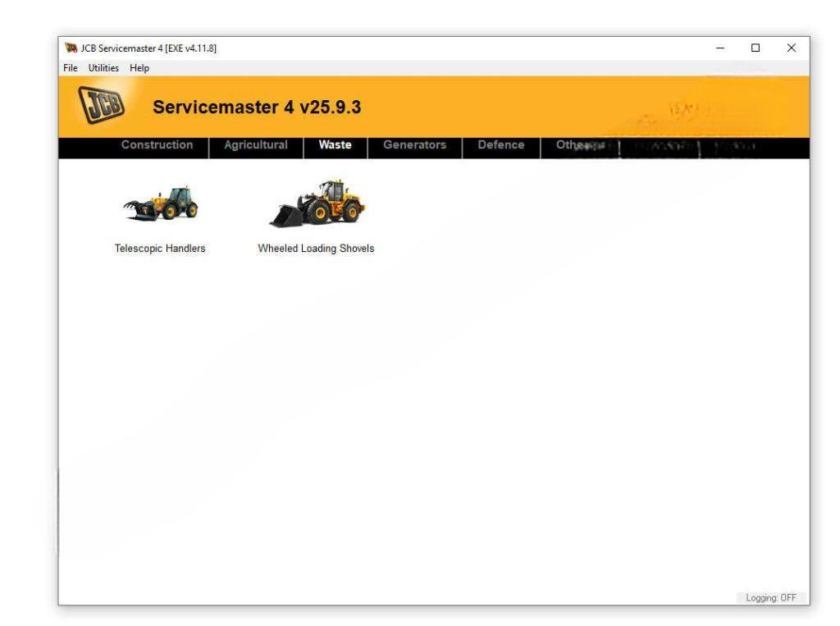Image resolution: width=840 pixels, height=626 pixels.
Task: Click the Servicemaster 4 v25.9.3 banner title
Action: click(257, 107)
